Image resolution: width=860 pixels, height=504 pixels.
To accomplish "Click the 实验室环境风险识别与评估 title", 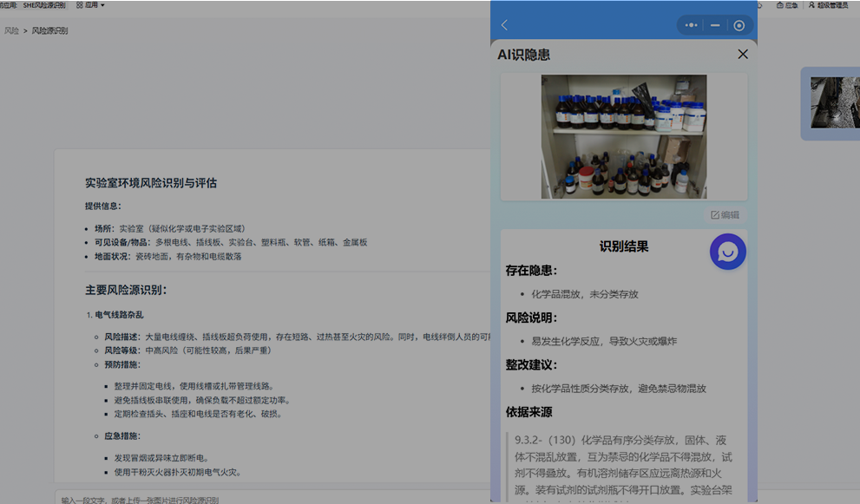I will point(150,183).
